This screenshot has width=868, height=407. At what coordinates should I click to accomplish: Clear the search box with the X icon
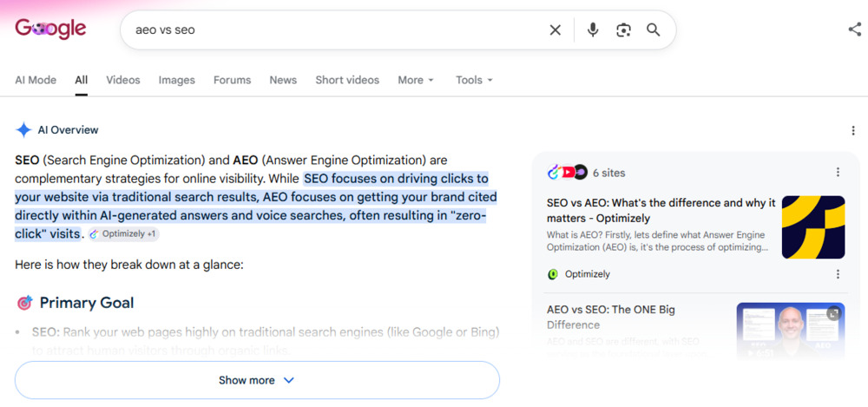tap(555, 30)
